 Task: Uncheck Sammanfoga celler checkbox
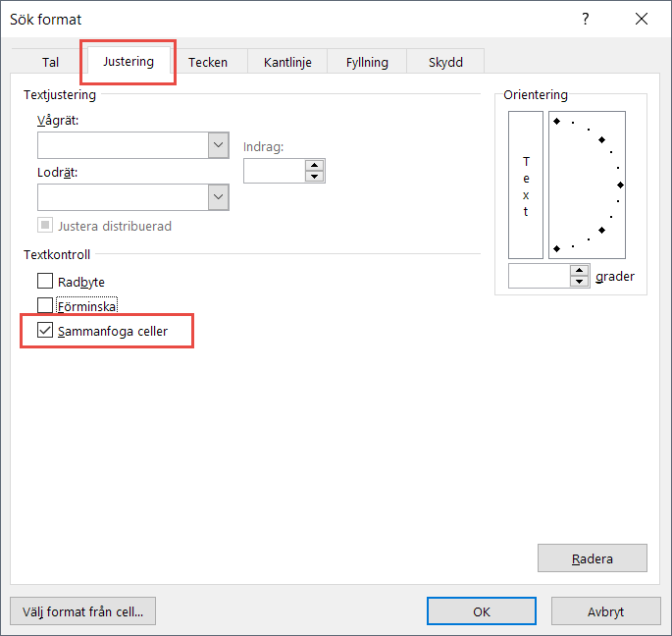(x=45, y=331)
